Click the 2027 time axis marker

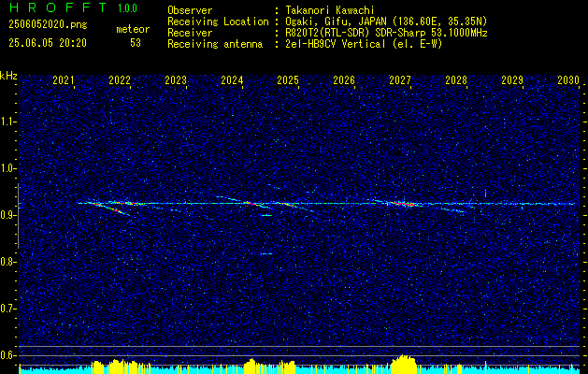(x=400, y=79)
